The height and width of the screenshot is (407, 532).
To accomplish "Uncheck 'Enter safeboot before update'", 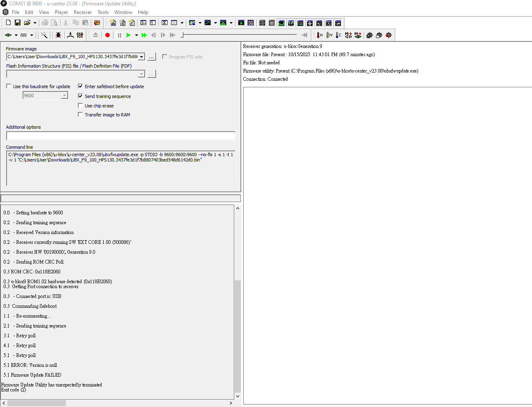I will pyautogui.click(x=80, y=86).
